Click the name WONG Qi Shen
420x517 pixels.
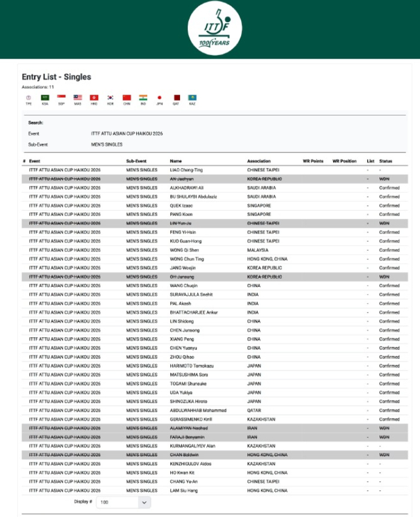click(184, 250)
